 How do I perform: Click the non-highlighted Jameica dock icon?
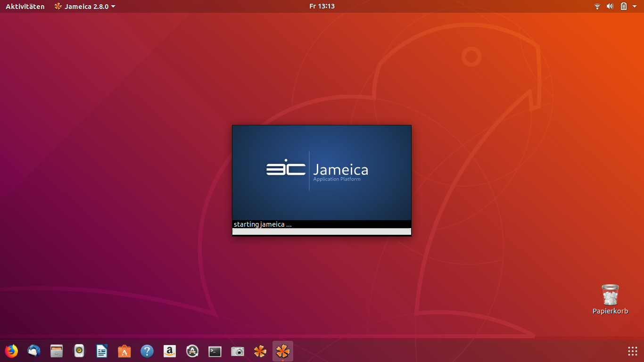click(x=260, y=351)
